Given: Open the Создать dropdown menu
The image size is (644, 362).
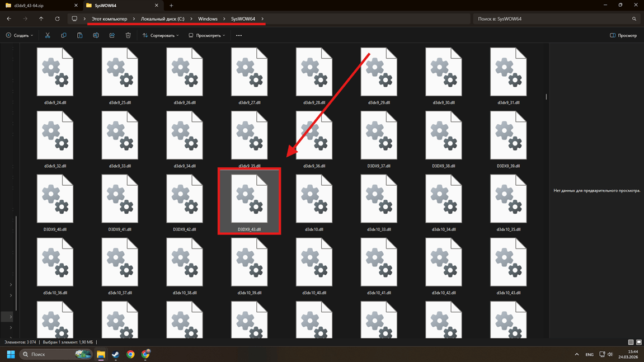Looking at the screenshot, I should point(20,35).
